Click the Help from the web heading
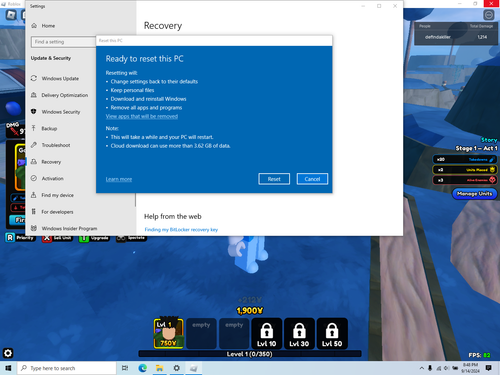Screen dimensions: 500x375 coord(173,217)
